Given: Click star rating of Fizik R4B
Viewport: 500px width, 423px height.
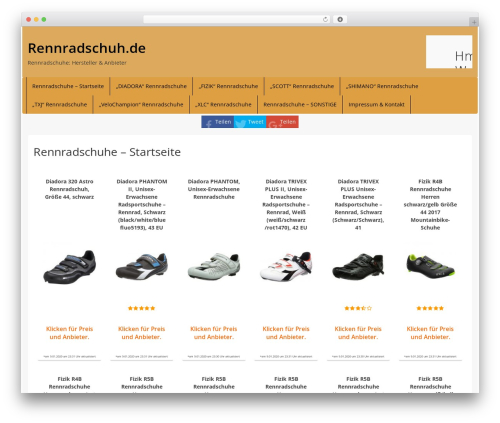Looking at the screenshot, I should [x=430, y=308].
